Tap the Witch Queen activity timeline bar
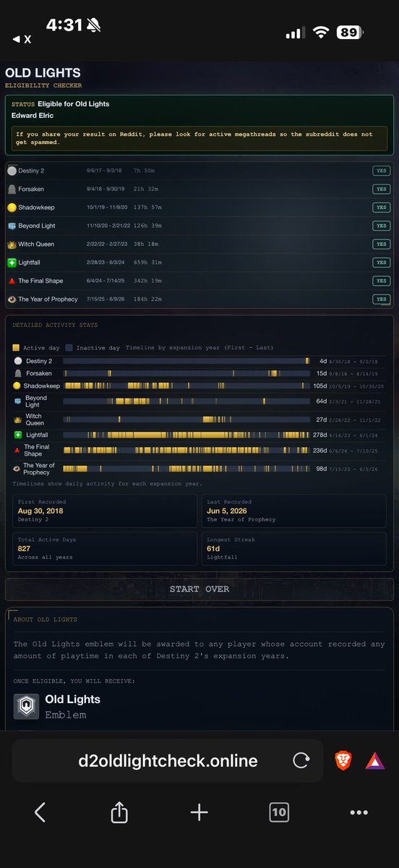Viewport: 399px width, 868px height. (x=186, y=420)
